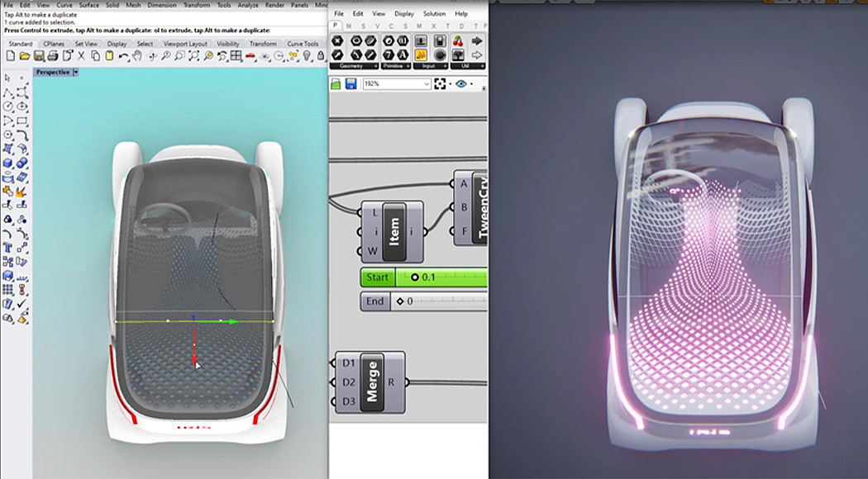Toggle the Grasshopper preview eye icon

point(461,84)
